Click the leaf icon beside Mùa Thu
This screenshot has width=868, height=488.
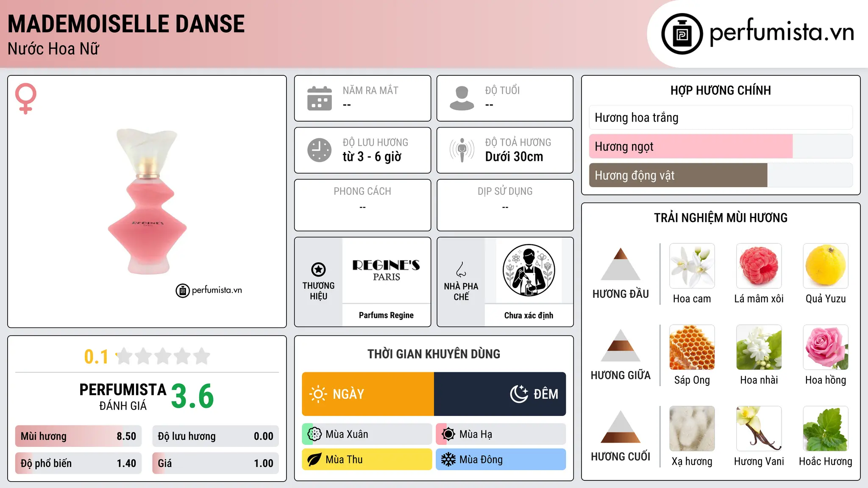(x=314, y=460)
